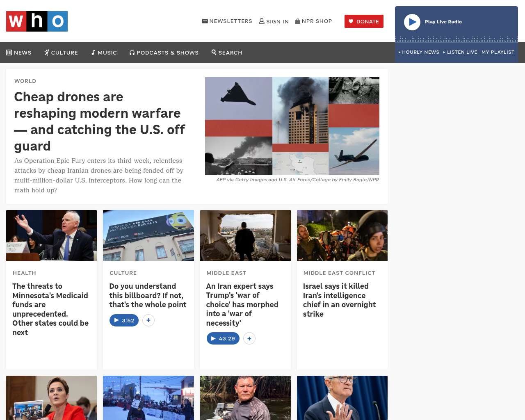The height and width of the screenshot is (420, 525).
Task: Open the Culture menu
Action: [61, 52]
